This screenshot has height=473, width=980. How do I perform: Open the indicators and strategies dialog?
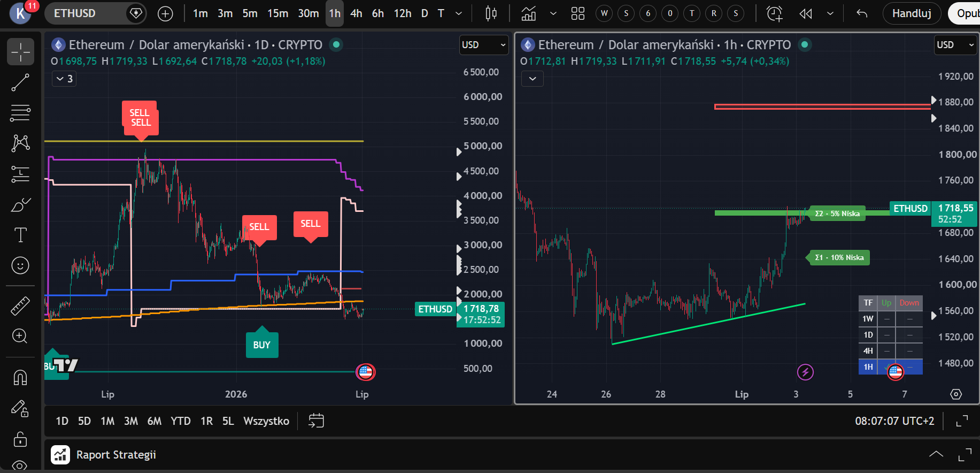pyautogui.click(x=529, y=13)
